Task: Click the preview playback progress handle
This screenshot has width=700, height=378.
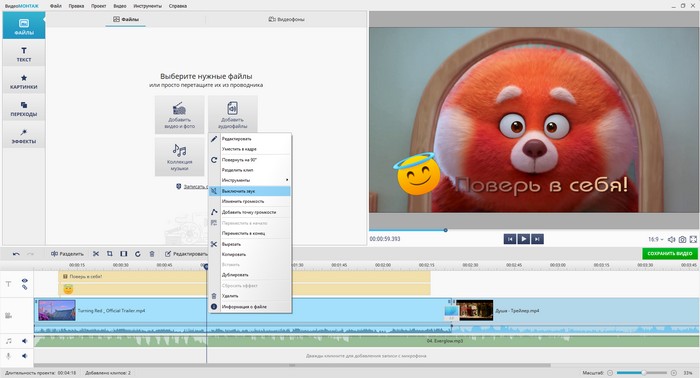Action: (446, 230)
